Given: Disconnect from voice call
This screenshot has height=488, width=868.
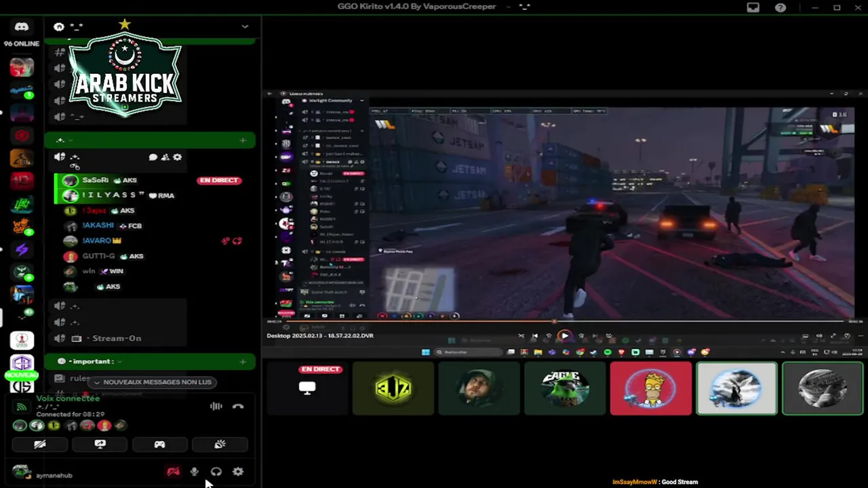Looking at the screenshot, I should (x=238, y=406).
